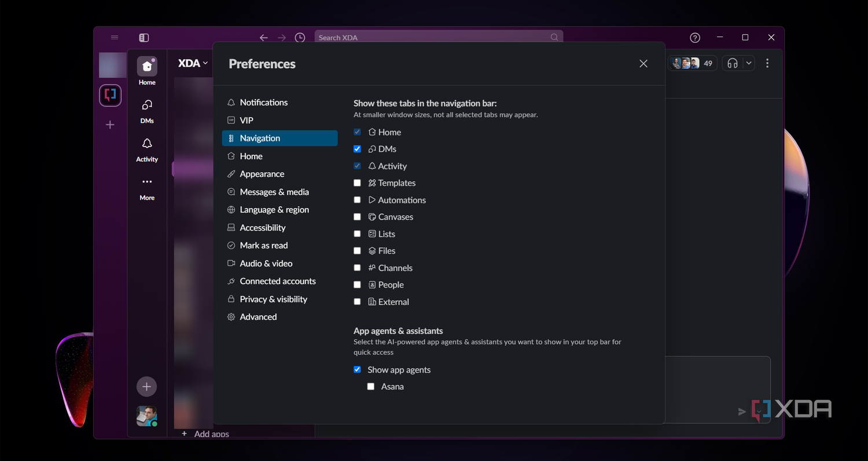Open the Accessibility preferences
This screenshot has height=461, width=868.
[x=280, y=228]
